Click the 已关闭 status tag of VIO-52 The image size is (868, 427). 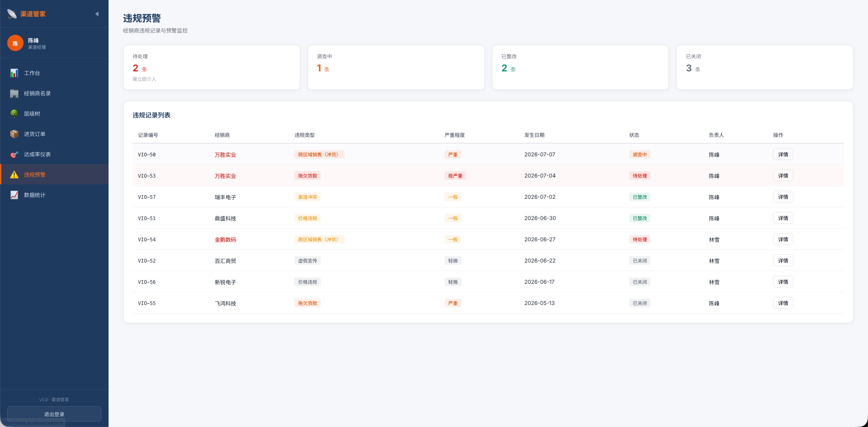coord(640,261)
